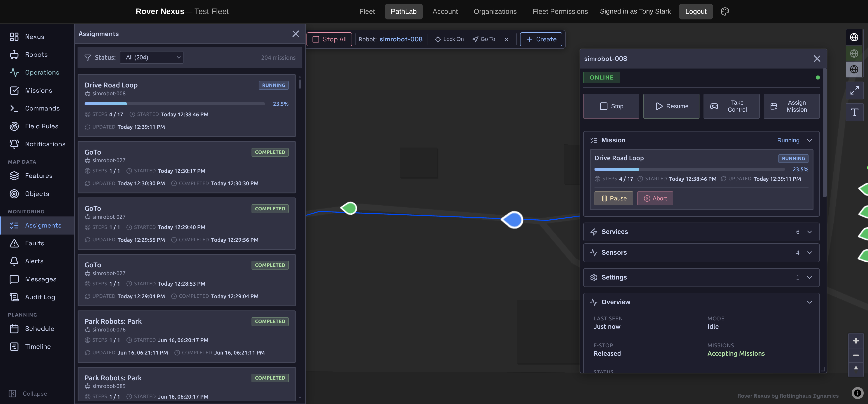The height and width of the screenshot is (404, 868).
Task: Open Robots in the sidebar
Action: tap(37, 54)
